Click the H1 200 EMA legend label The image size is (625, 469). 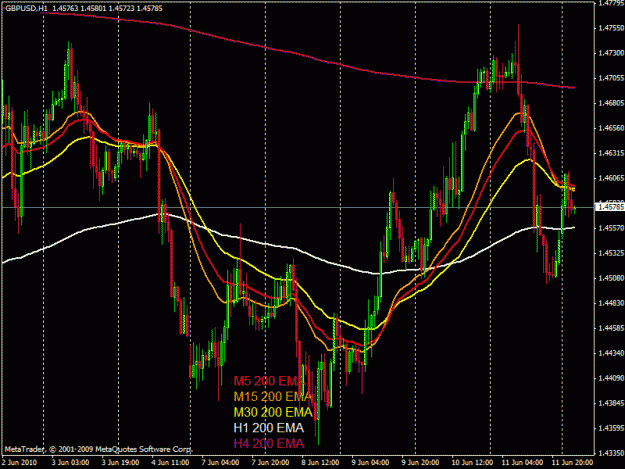[x=269, y=428]
